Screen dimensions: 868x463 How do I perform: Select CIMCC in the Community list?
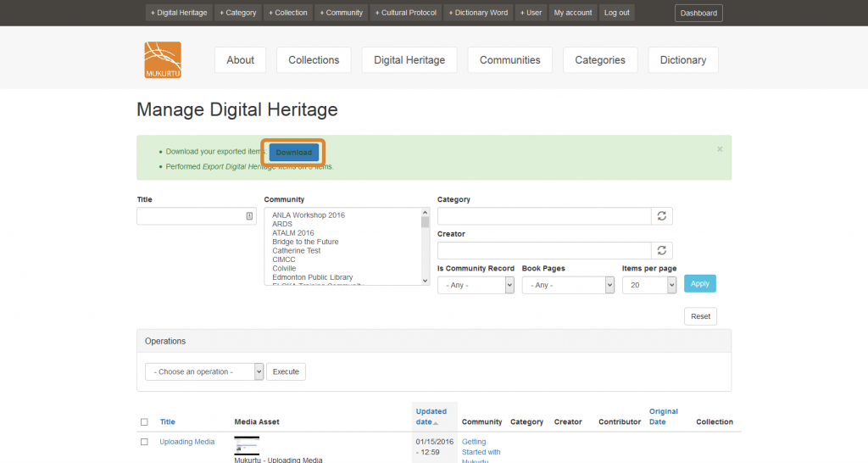tap(283, 259)
